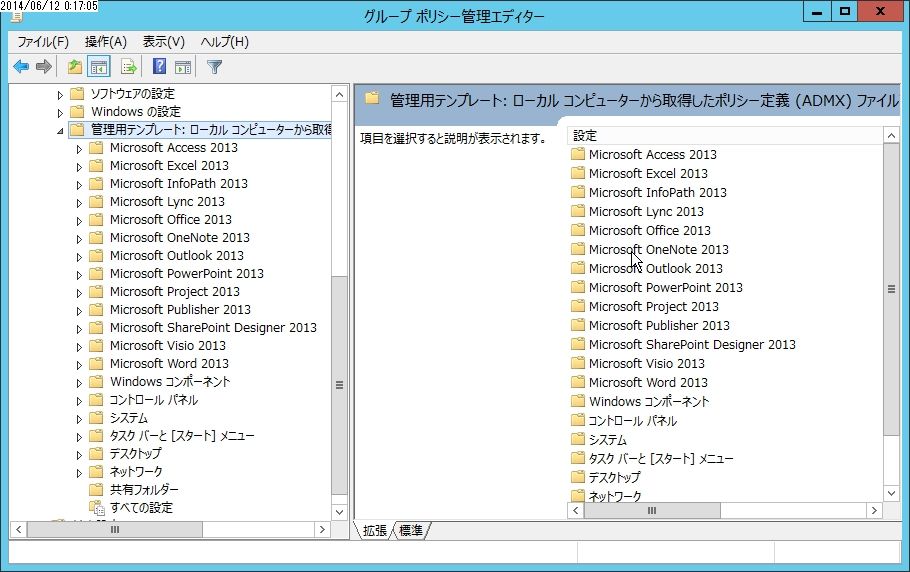
Task: Select Microsoft OneNote 2013 in right list
Action: point(658,249)
